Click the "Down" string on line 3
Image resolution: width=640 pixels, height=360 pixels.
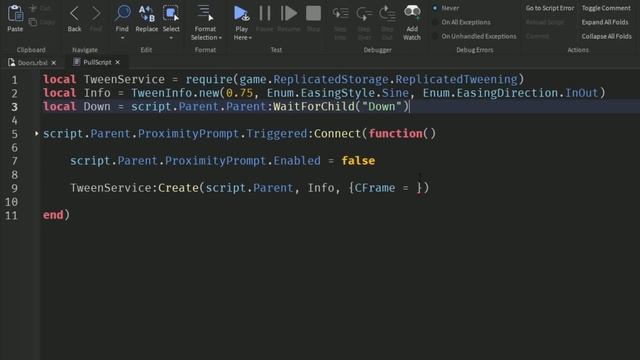[382, 107]
